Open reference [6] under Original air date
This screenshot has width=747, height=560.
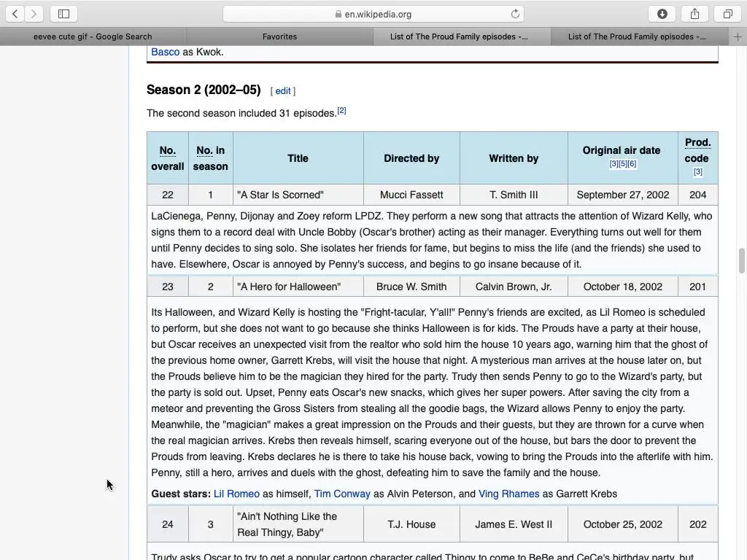tap(632, 164)
